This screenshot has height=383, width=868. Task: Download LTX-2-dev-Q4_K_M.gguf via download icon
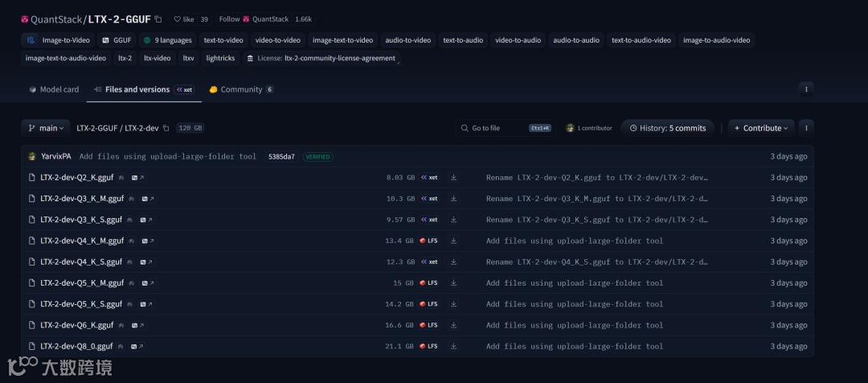[x=453, y=241]
